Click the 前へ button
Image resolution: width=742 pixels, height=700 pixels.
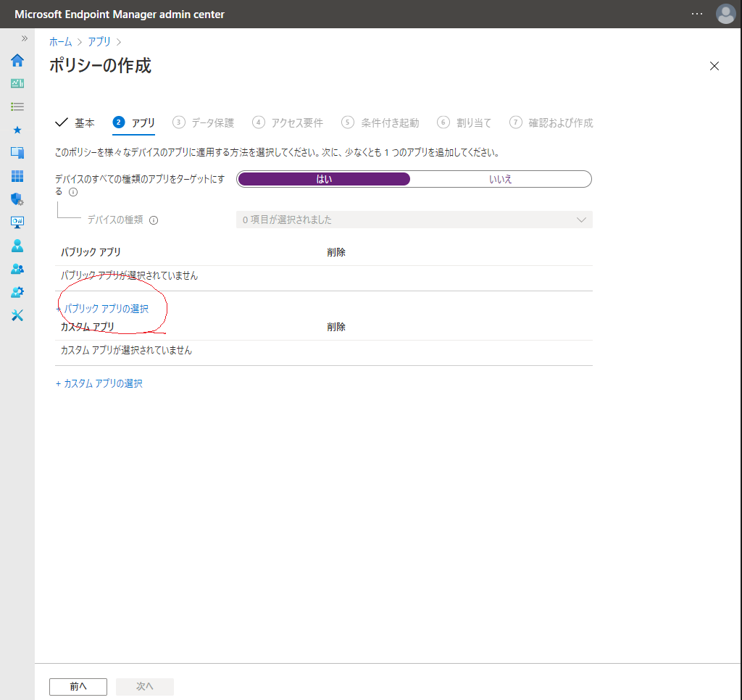(78, 686)
